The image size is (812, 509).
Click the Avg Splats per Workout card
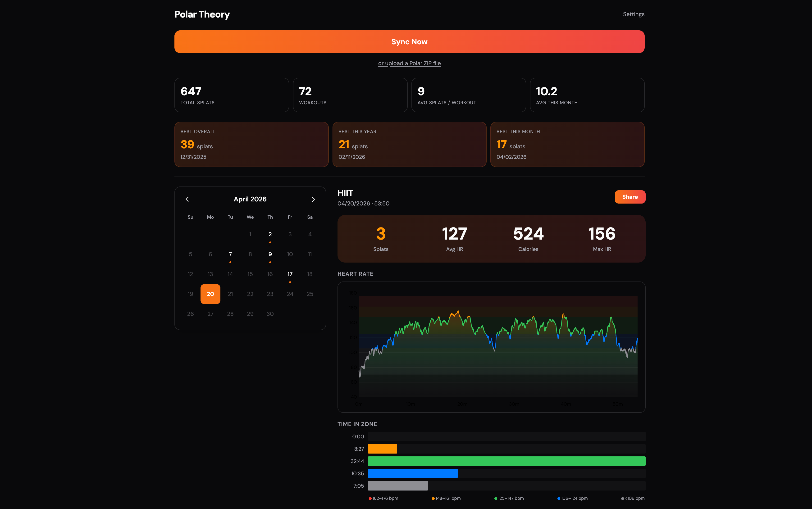pos(468,95)
